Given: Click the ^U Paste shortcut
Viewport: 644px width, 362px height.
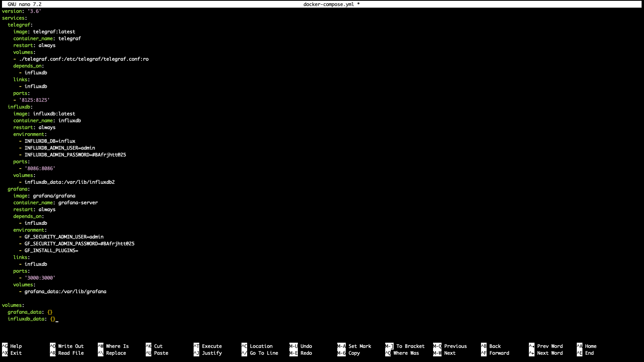Looking at the screenshot, I should (x=157, y=353).
